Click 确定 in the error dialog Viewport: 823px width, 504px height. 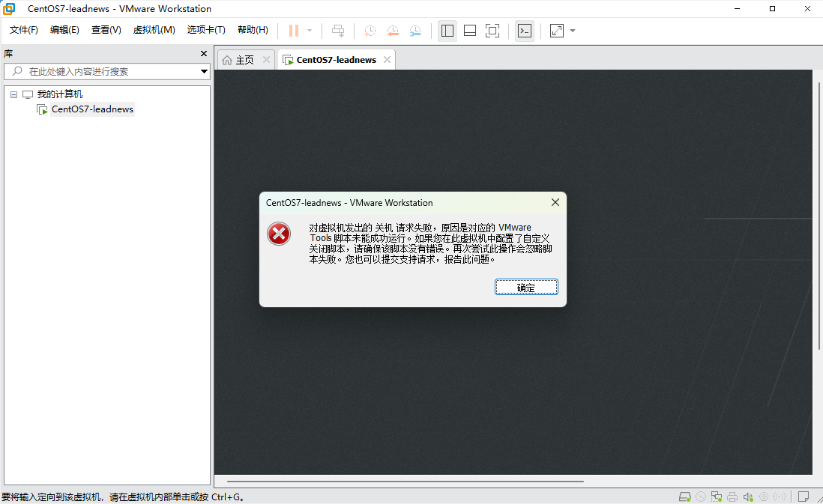tap(526, 287)
